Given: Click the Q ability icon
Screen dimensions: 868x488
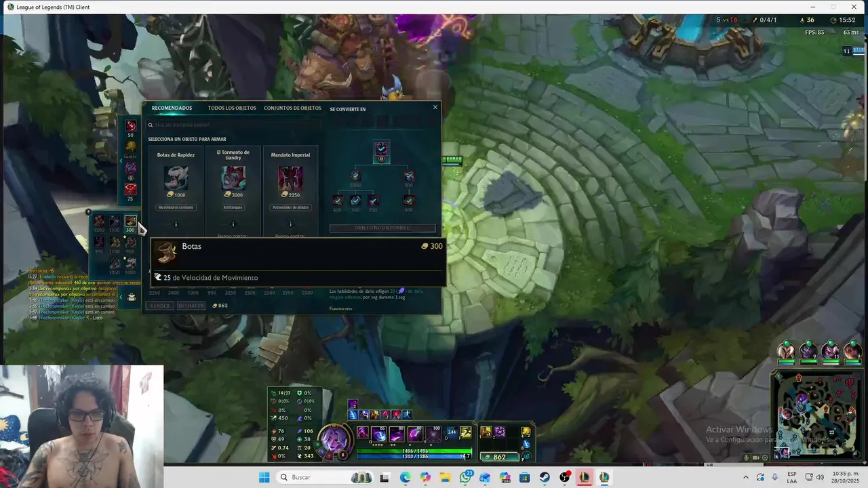Looking at the screenshot, I should [x=379, y=434].
